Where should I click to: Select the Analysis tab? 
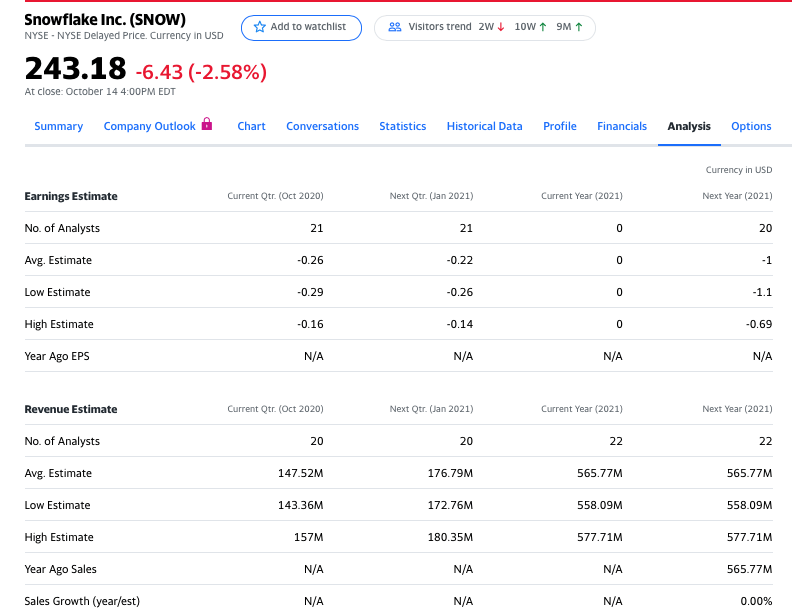689,126
